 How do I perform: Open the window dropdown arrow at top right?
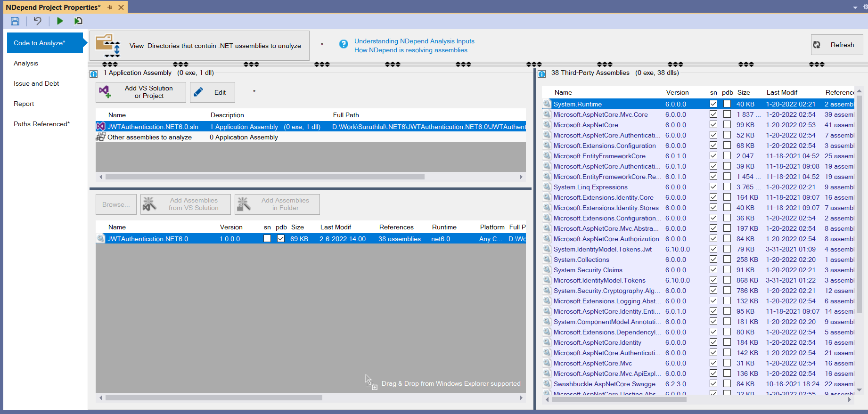pyautogui.click(x=855, y=8)
